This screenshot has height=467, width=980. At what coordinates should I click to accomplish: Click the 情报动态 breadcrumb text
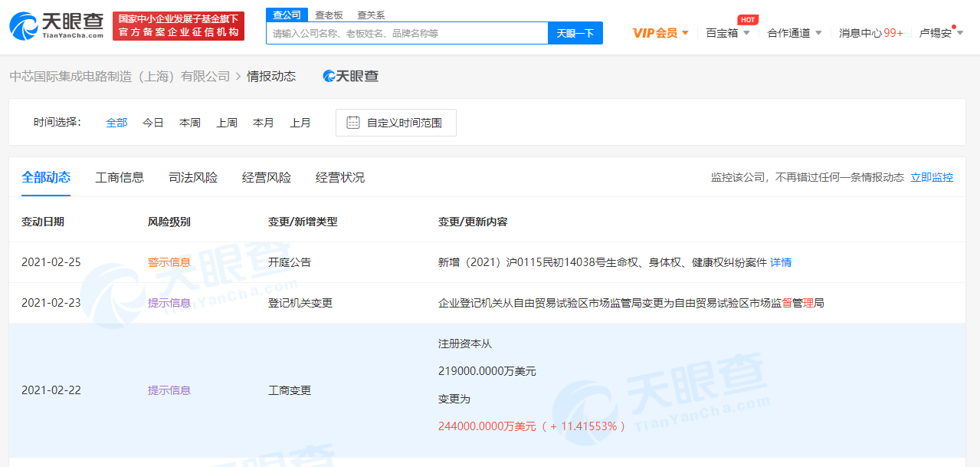point(271,76)
